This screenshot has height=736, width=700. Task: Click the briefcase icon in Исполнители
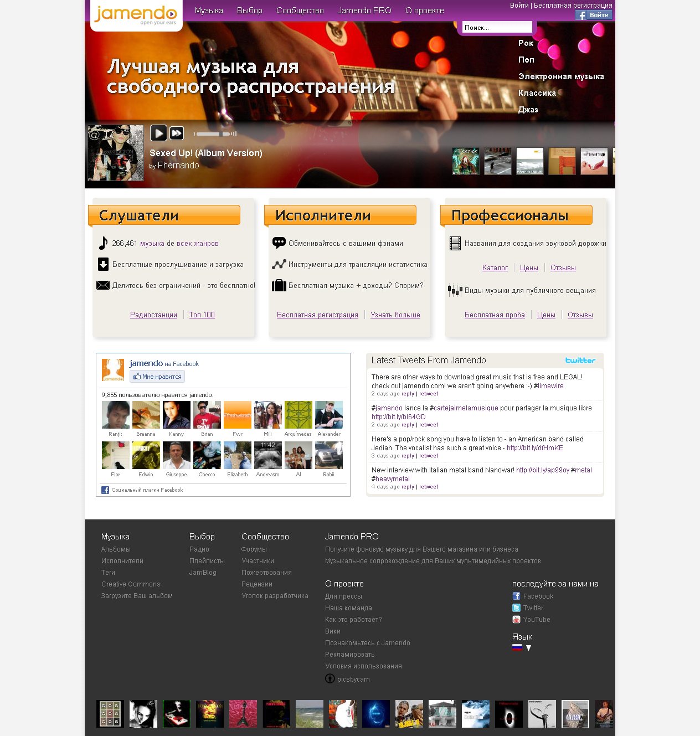point(279,285)
